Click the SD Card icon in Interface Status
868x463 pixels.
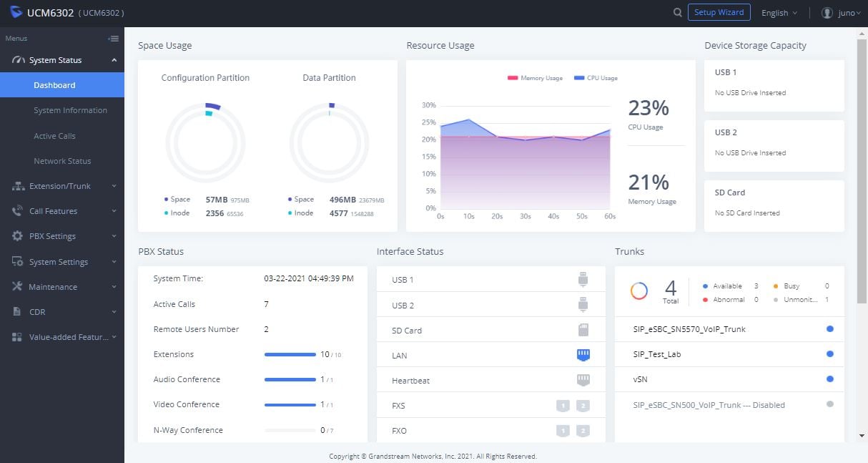583,330
